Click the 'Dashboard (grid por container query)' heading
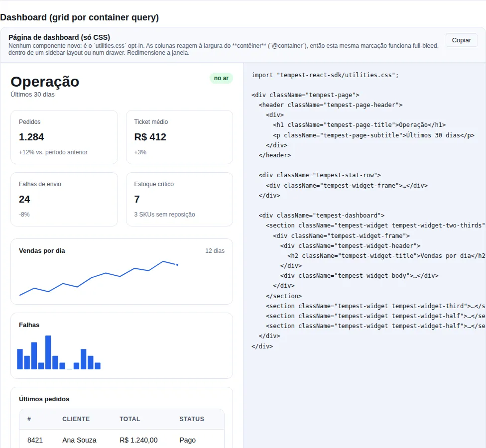The height and width of the screenshot is (448, 486). (x=79, y=17)
